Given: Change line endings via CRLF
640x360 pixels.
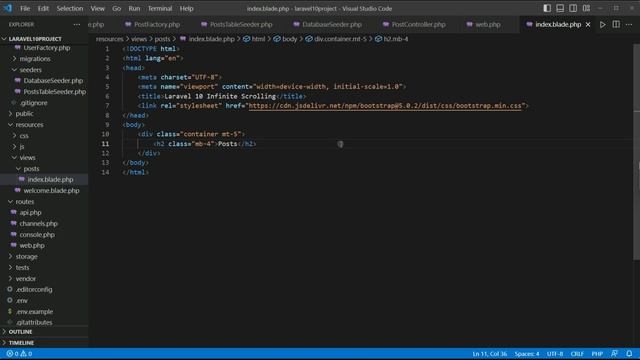Looking at the screenshot, I should click(577, 353).
